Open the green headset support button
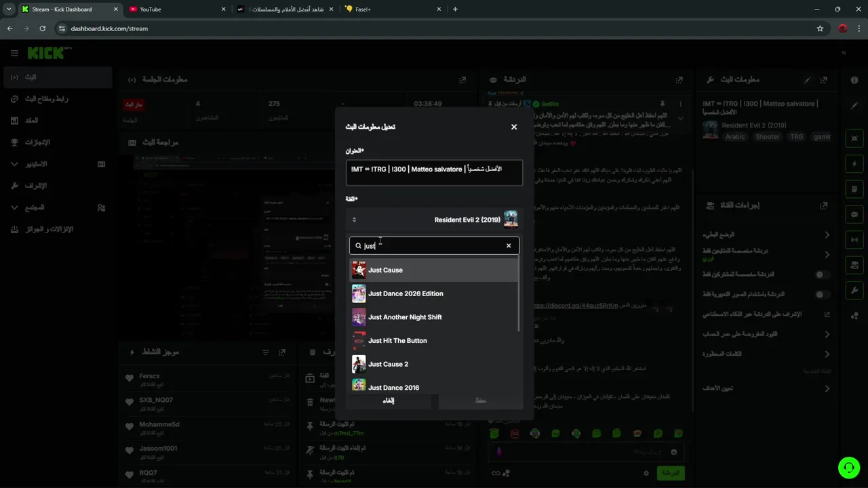 coord(848,468)
